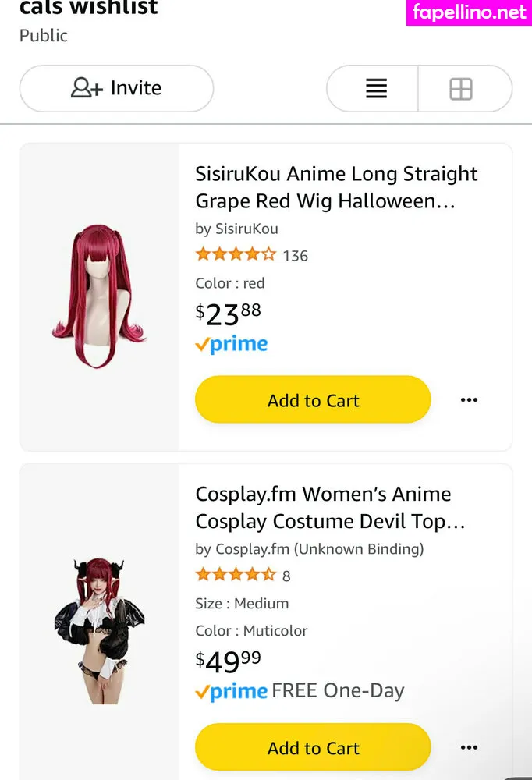This screenshot has width=532, height=780.
Task: Tap the Invite button
Action: point(116,89)
